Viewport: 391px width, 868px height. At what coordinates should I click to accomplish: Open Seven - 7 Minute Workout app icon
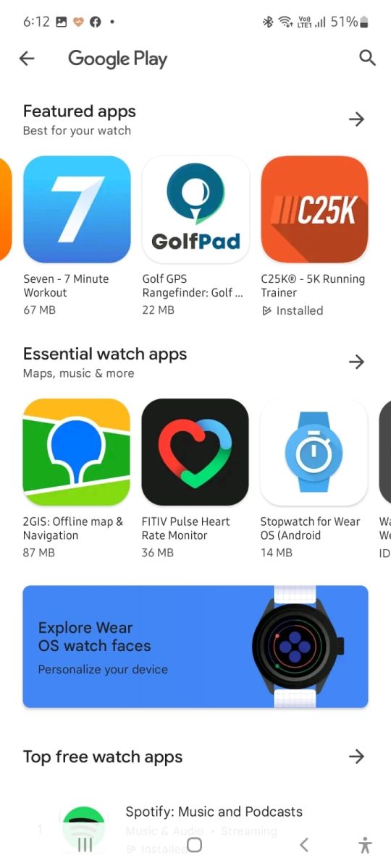77,209
